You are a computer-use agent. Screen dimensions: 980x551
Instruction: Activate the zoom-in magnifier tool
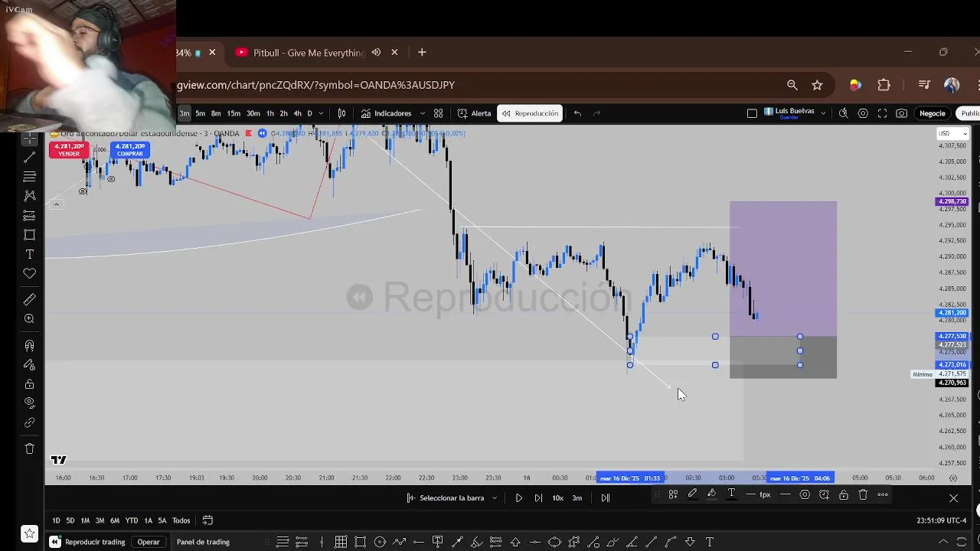pyautogui.click(x=29, y=319)
